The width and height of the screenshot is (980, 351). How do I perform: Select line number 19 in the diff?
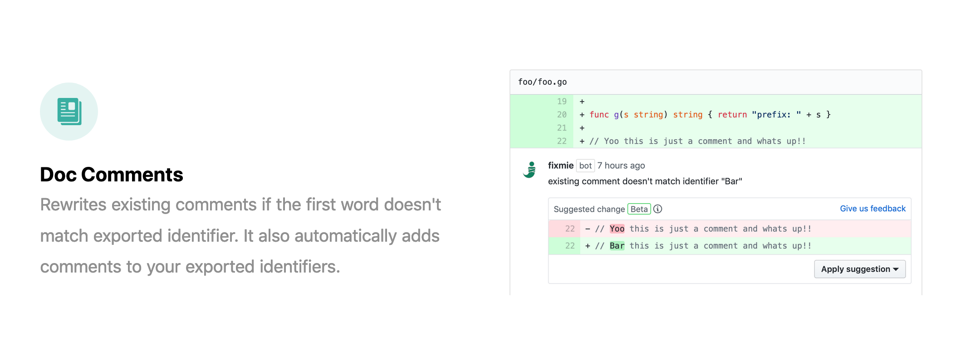pyautogui.click(x=562, y=102)
